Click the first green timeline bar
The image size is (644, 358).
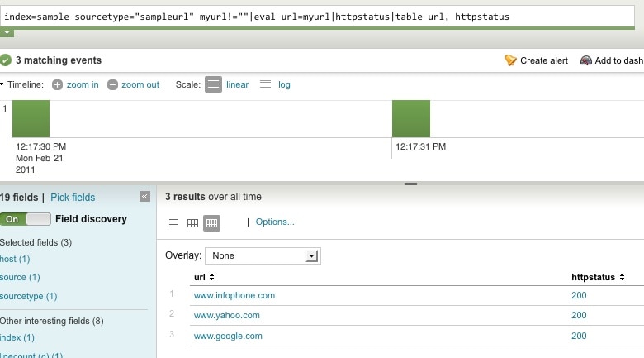pyautogui.click(x=31, y=118)
